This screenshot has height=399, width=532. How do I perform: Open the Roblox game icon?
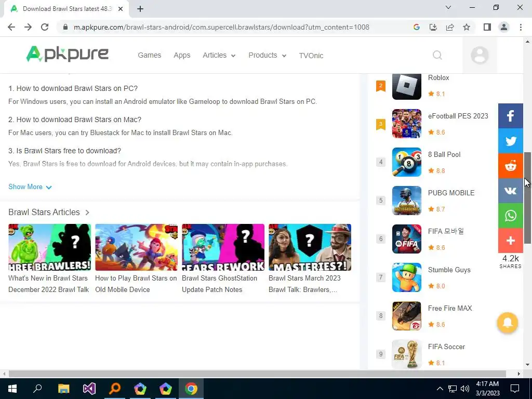pos(406,87)
